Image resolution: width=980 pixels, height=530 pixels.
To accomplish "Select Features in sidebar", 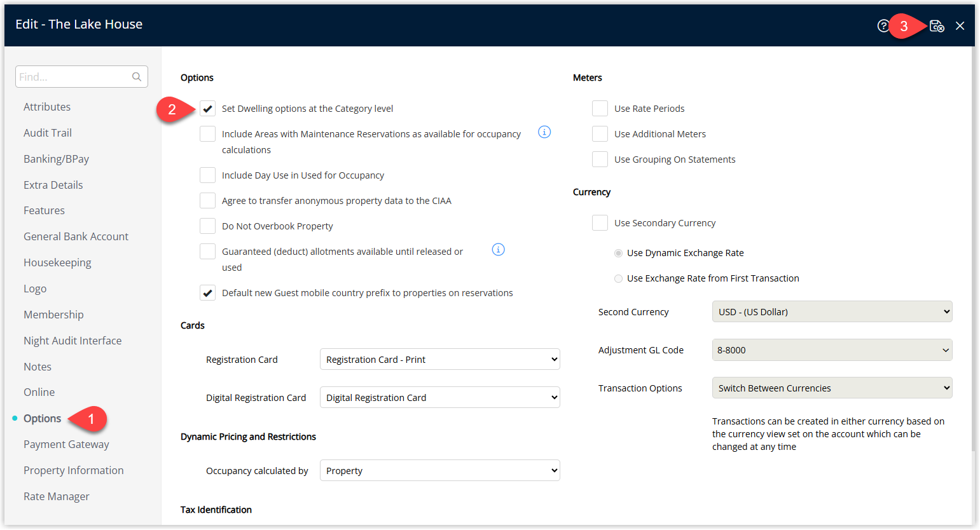I will click(44, 210).
